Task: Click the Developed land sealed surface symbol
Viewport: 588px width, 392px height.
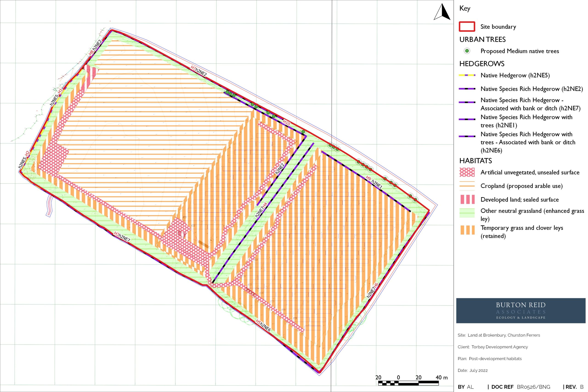Action: coord(468,199)
